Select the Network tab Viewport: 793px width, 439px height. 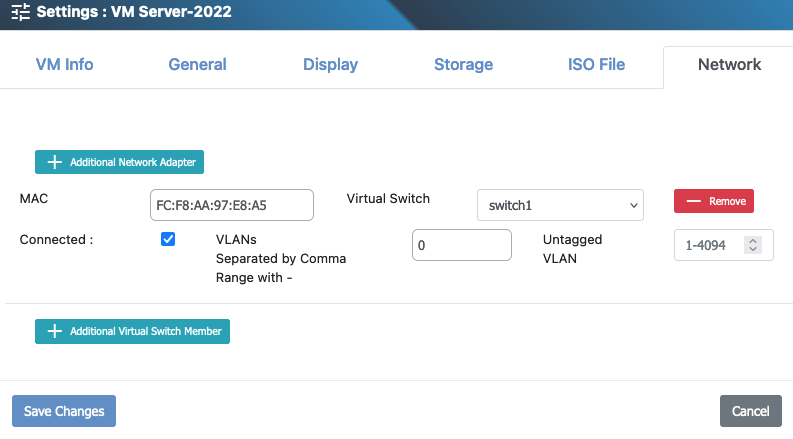pyautogui.click(x=729, y=65)
